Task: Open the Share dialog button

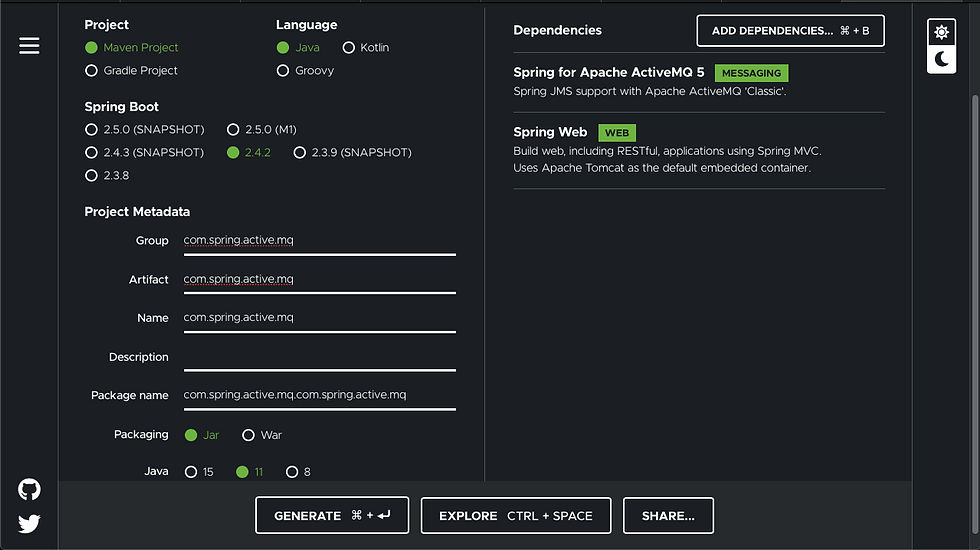Action: [668, 516]
